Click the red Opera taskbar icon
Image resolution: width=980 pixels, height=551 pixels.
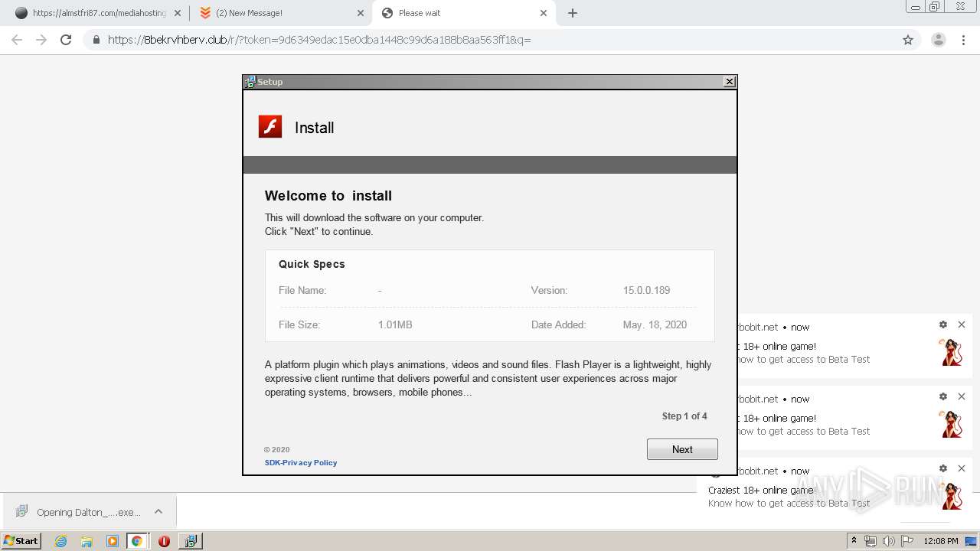click(x=164, y=541)
